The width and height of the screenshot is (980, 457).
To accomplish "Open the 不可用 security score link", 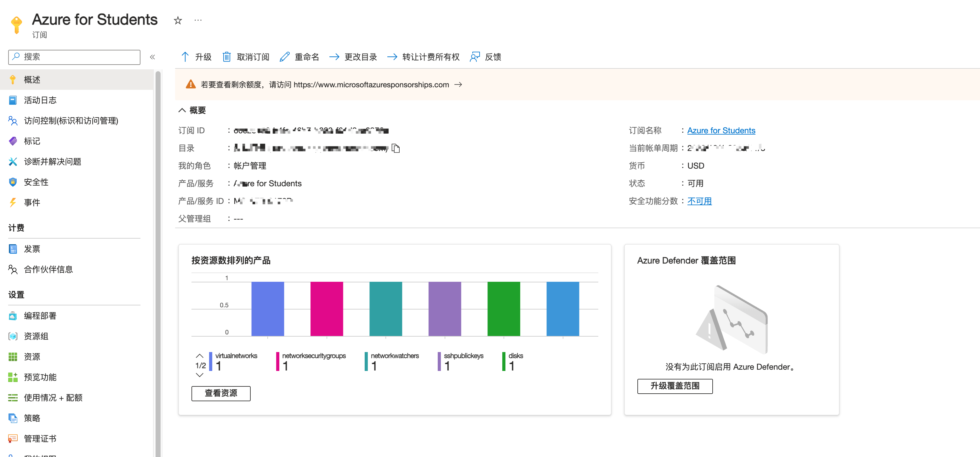I will [x=699, y=201].
